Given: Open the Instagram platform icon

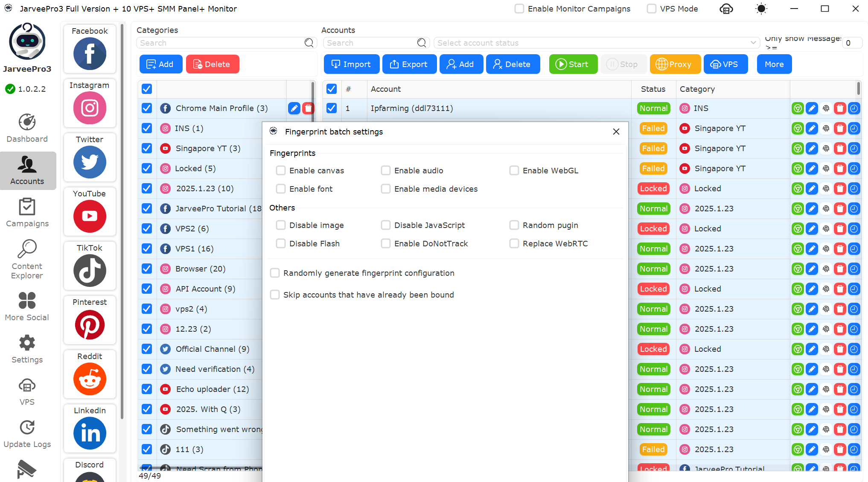Looking at the screenshot, I should tap(90, 108).
